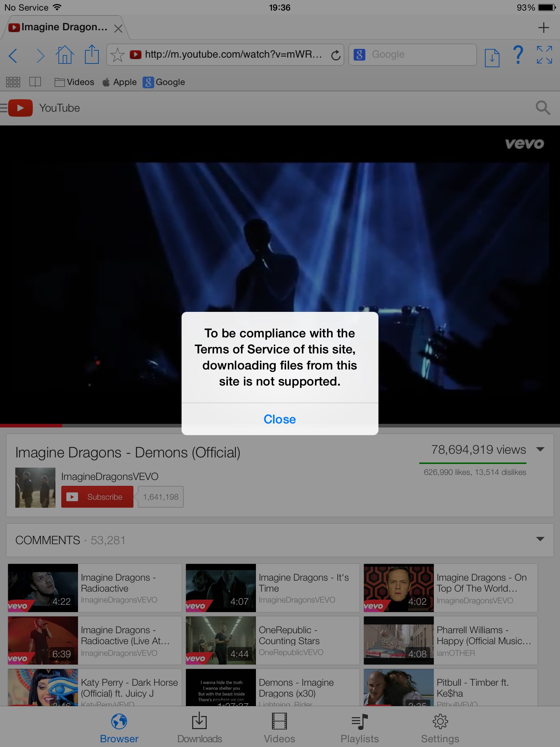Enter fullscreen with the expand arrows icon
This screenshot has height=747, width=560.
pos(544,55)
